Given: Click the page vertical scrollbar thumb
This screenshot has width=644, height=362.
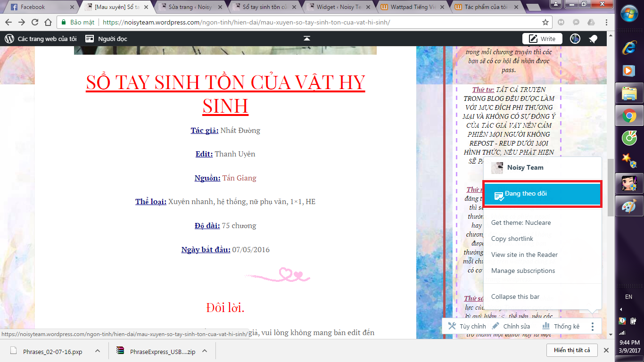Looking at the screenshot, I should [x=611, y=187].
